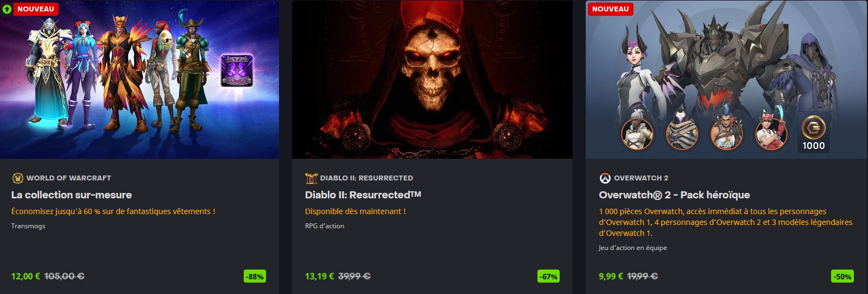The height and width of the screenshot is (294, 868).
Task: Open Diablo II: Resurrected title link
Action: (363, 195)
